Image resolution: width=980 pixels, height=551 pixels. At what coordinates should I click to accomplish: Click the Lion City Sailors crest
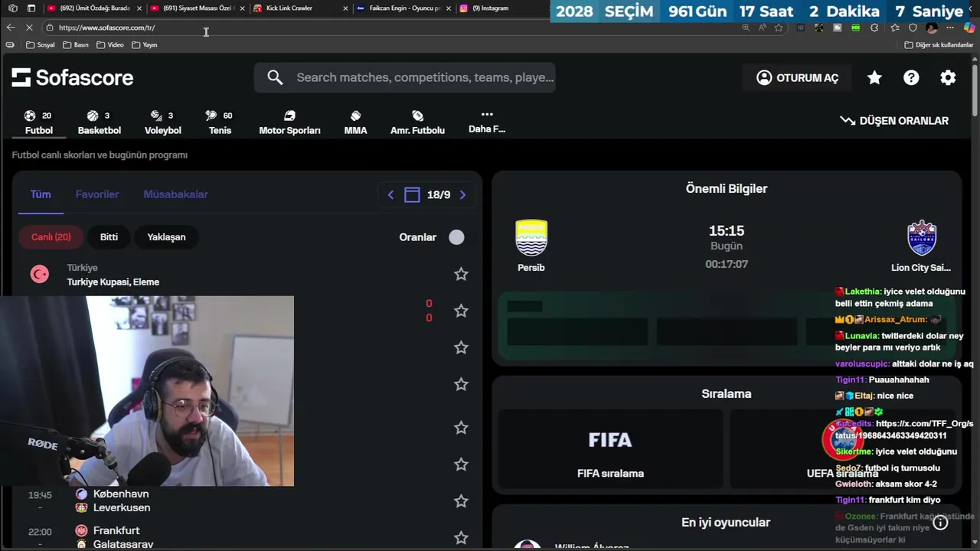tap(922, 238)
